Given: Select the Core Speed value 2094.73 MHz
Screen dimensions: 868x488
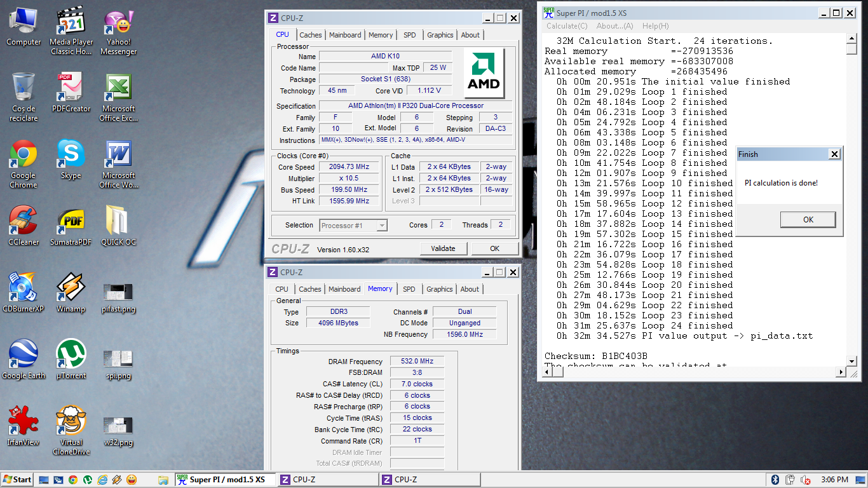Looking at the screenshot, I should click(x=349, y=167).
